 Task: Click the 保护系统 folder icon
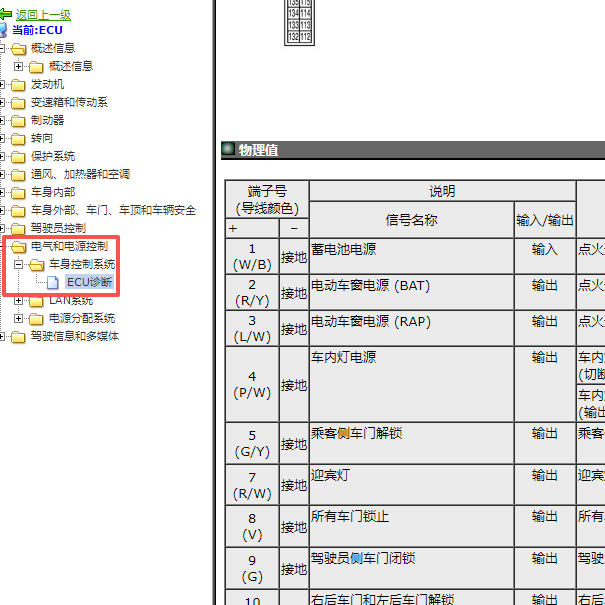tap(18, 157)
